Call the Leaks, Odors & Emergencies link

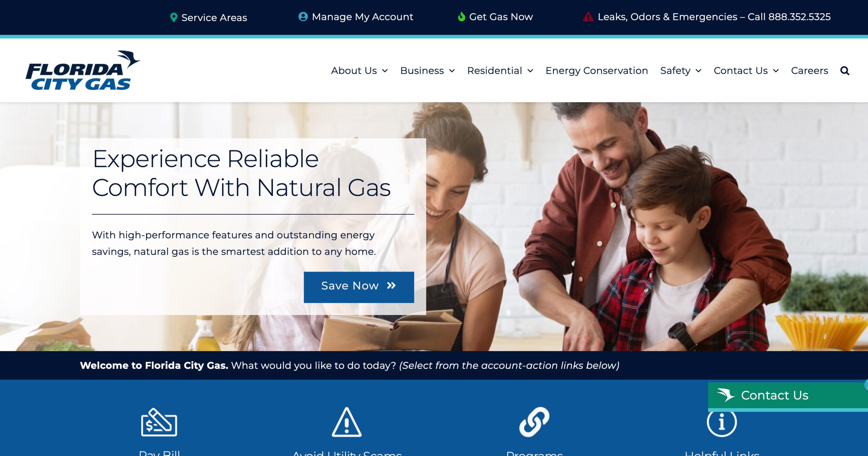714,17
